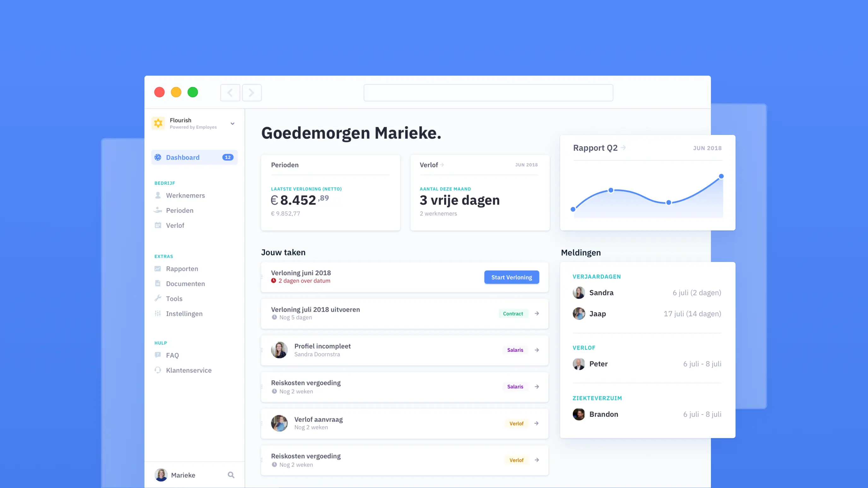The width and height of the screenshot is (868, 488).
Task: Click Jaap's birthday entry avatar
Action: pos(578,314)
